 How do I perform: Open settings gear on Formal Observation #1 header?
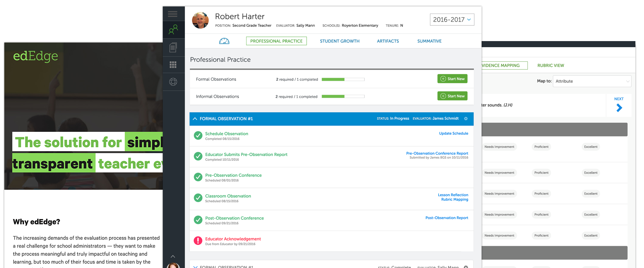(466, 119)
